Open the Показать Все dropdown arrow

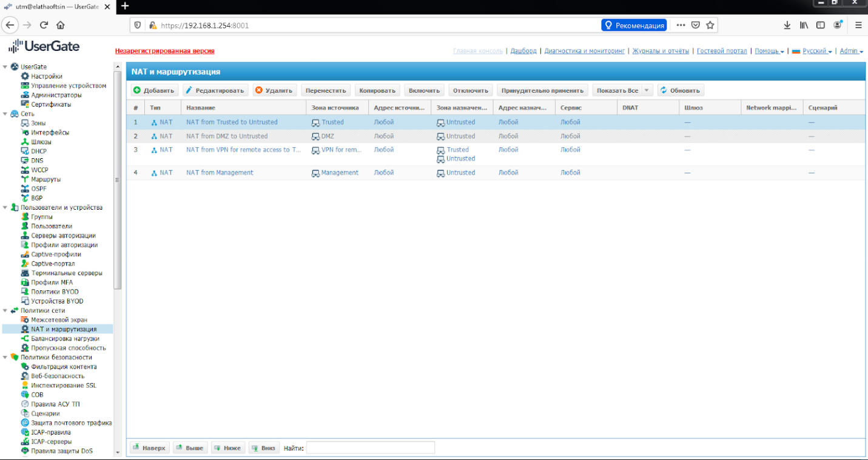point(647,90)
